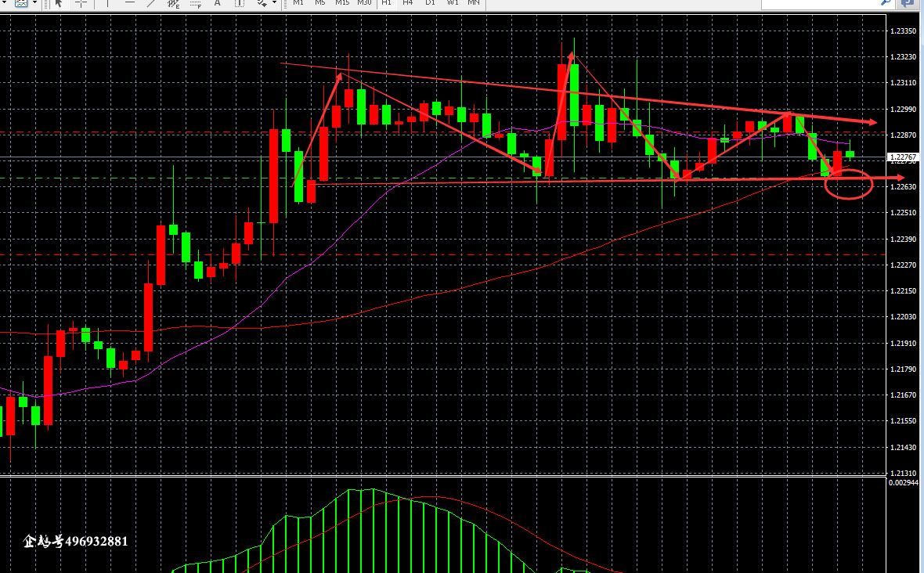Select the text label tool
Image resolution: width=924 pixels, height=573 pixels.
pyautogui.click(x=240, y=3)
